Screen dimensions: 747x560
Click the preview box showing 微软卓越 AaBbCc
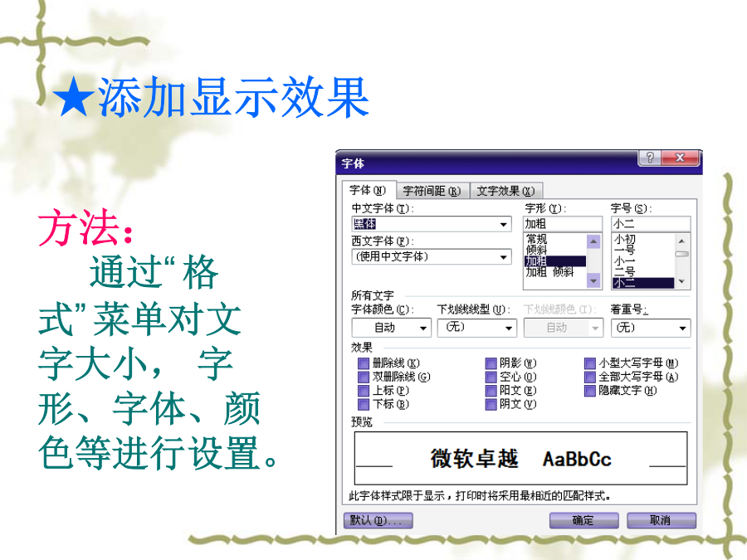click(520, 458)
